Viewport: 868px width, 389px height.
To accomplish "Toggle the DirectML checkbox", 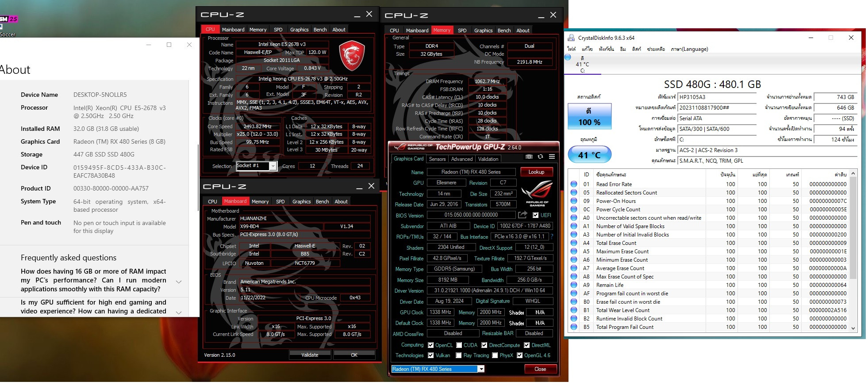I will pyautogui.click(x=526, y=345).
